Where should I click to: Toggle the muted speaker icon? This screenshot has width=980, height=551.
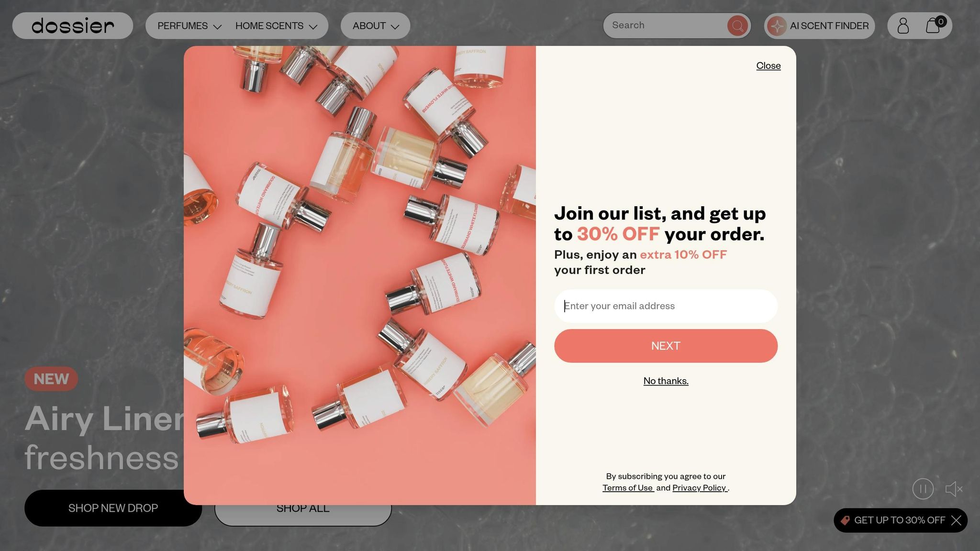(954, 489)
